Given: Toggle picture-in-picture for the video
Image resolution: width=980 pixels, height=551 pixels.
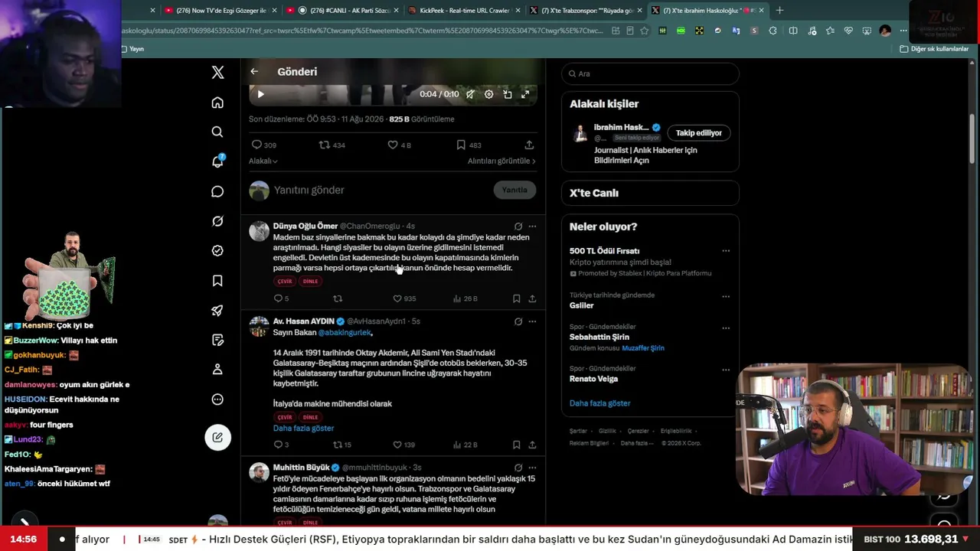Looking at the screenshot, I should pos(508,94).
